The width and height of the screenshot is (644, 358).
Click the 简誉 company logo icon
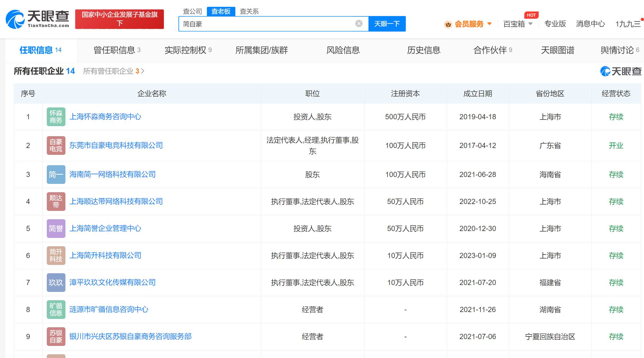56,228
